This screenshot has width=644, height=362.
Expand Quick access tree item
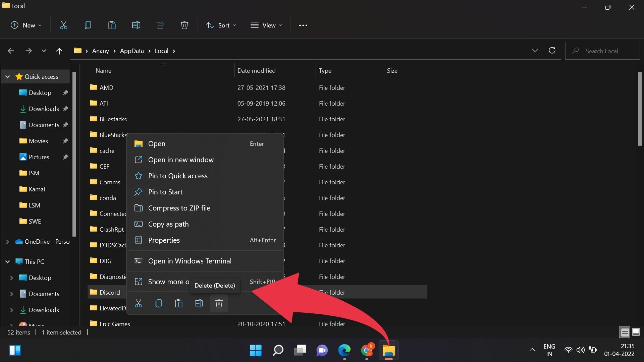click(7, 76)
